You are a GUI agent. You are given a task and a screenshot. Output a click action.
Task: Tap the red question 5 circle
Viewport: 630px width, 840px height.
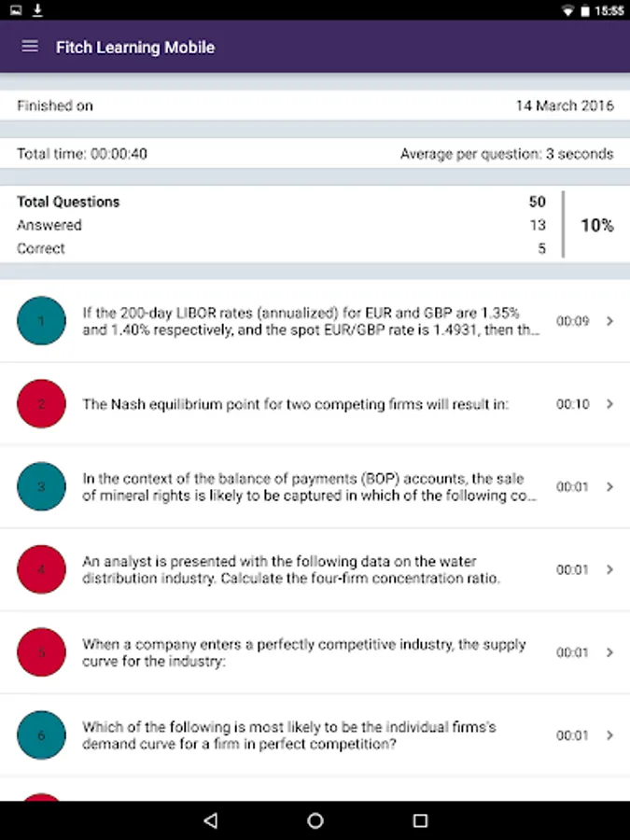pyautogui.click(x=41, y=652)
